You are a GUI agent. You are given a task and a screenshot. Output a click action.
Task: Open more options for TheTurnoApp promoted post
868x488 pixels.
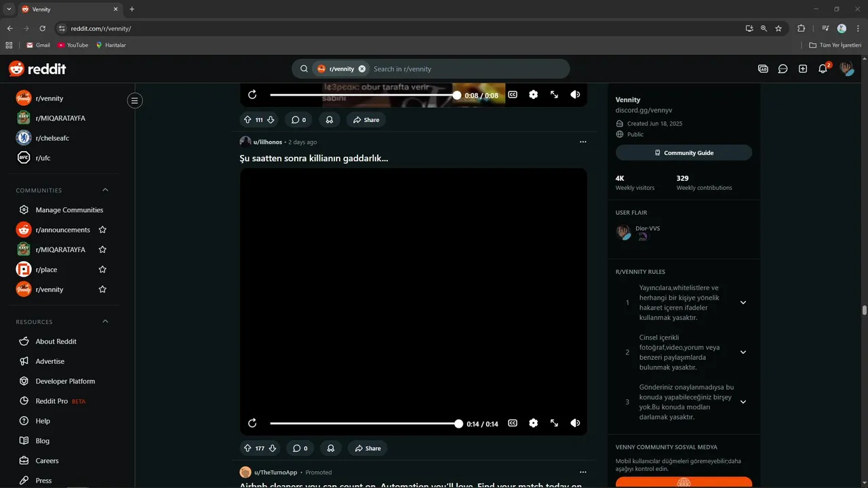click(583, 472)
